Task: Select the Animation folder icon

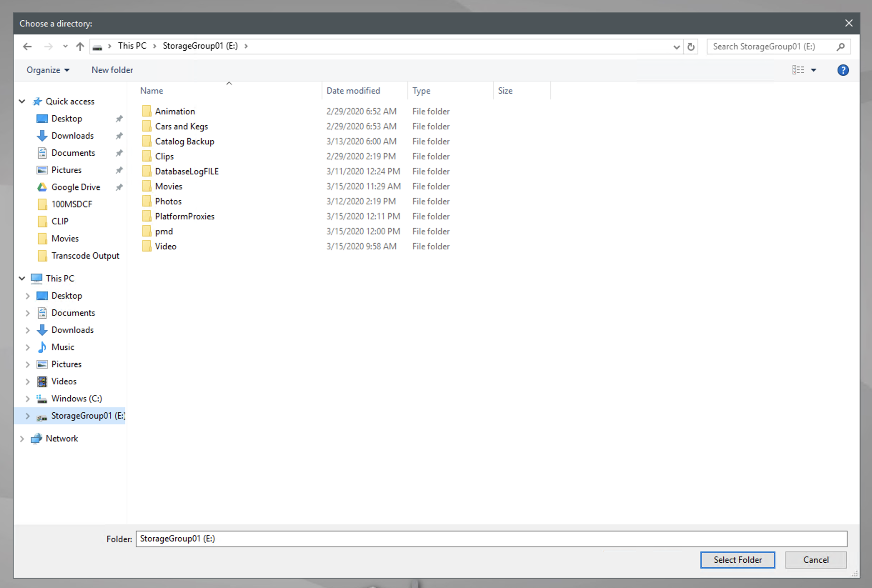Action: pyautogui.click(x=147, y=111)
